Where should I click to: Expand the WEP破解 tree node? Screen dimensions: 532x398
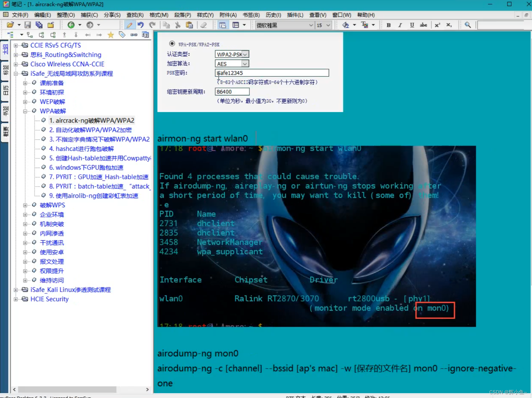click(x=25, y=102)
